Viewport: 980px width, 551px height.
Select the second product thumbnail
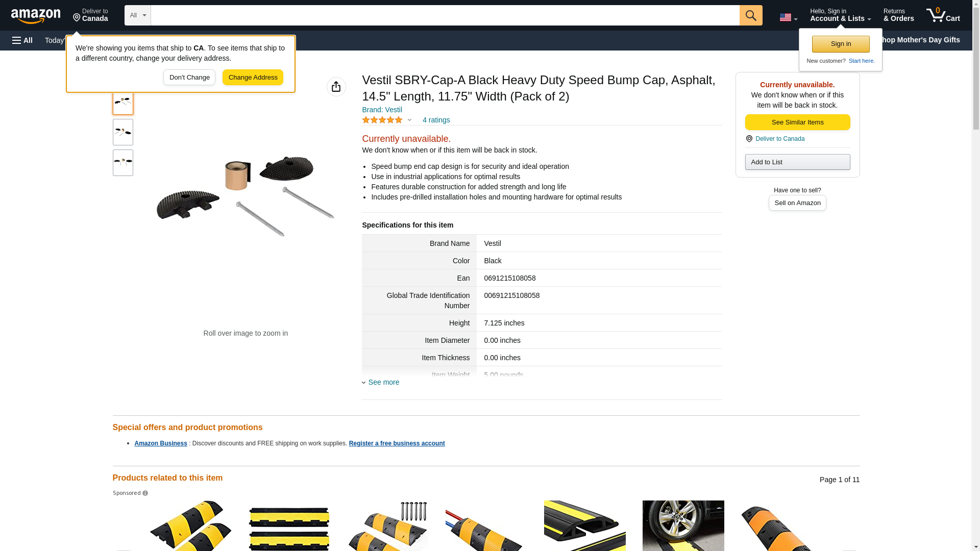coord(123,132)
